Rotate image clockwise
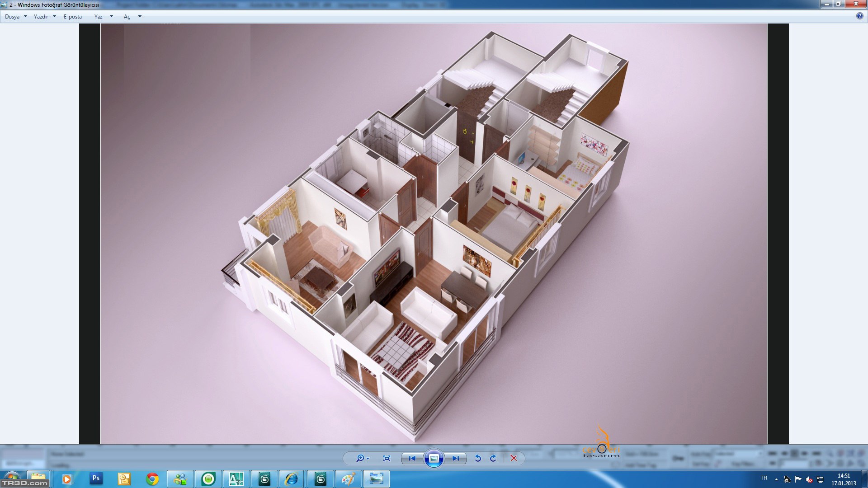Viewport: 868px width, 488px height. [493, 458]
